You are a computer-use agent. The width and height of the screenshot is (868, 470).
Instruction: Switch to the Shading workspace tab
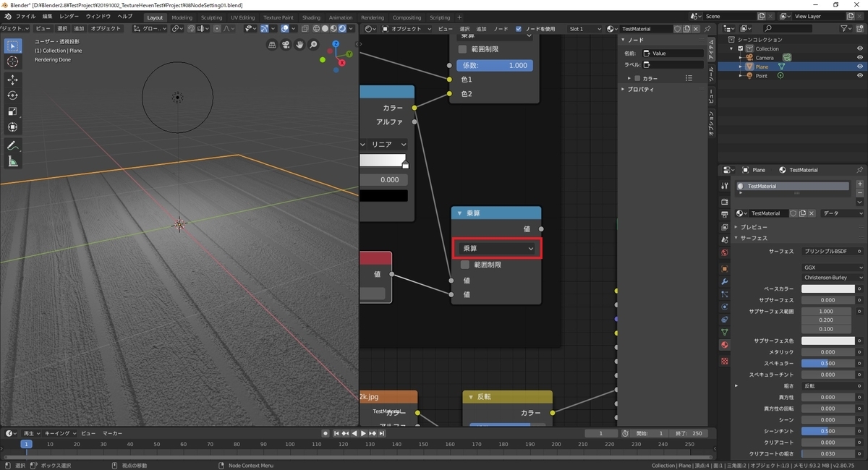(x=311, y=17)
